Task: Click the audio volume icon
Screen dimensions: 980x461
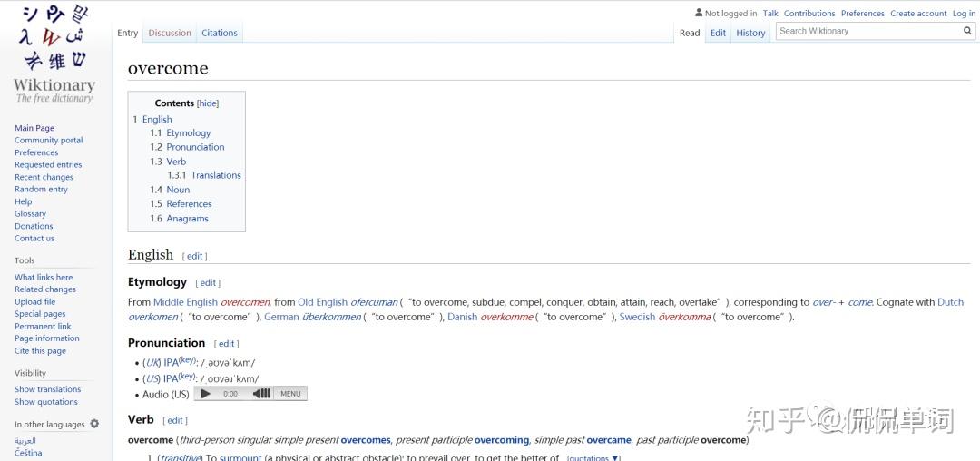Action: click(x=261, y=394)
